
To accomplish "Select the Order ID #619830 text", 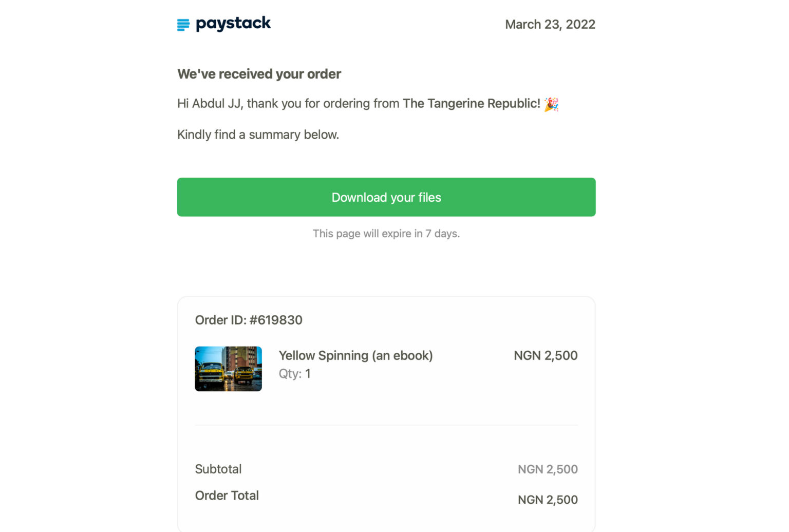I will [248, 319].
